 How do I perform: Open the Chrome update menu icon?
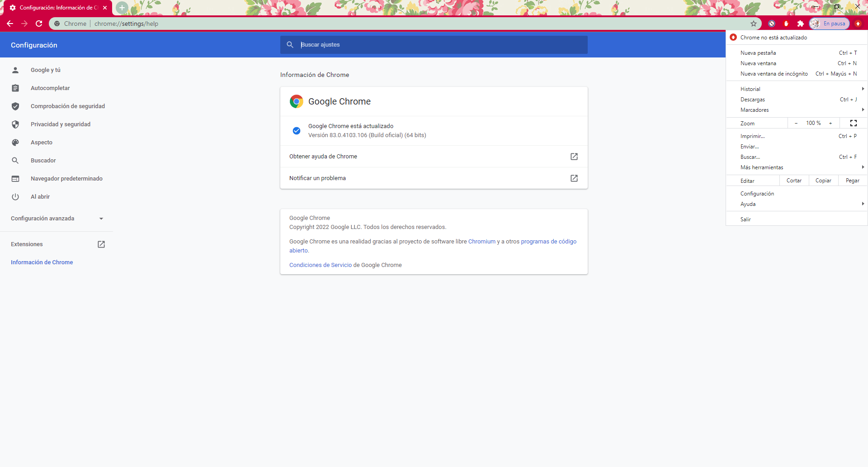858,24
